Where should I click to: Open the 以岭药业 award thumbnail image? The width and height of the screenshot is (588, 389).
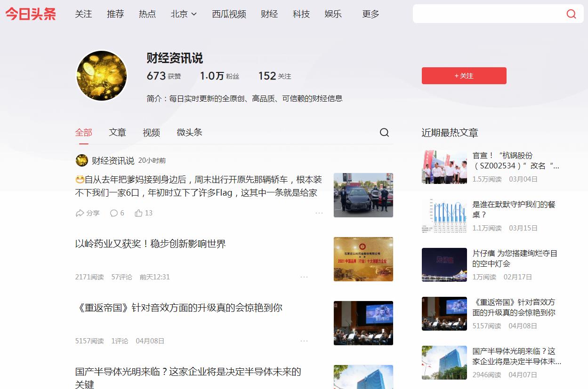363,259
